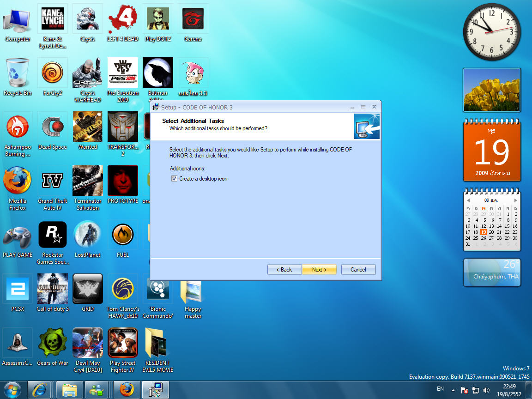Open Firefox from the taskbar

(127, 390)
